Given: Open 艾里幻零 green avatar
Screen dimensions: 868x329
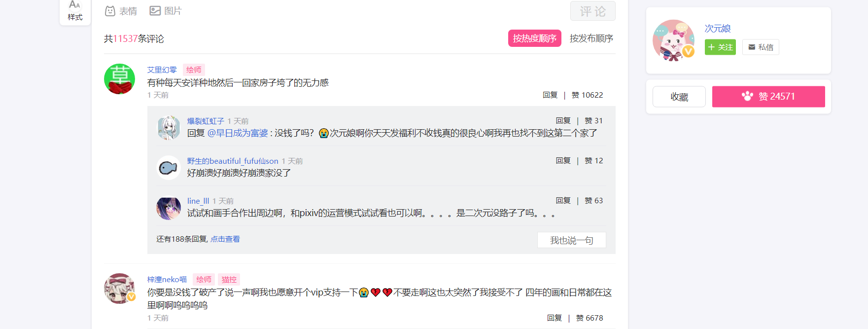Looking at the screenshot, I should (x=119, y=79).
